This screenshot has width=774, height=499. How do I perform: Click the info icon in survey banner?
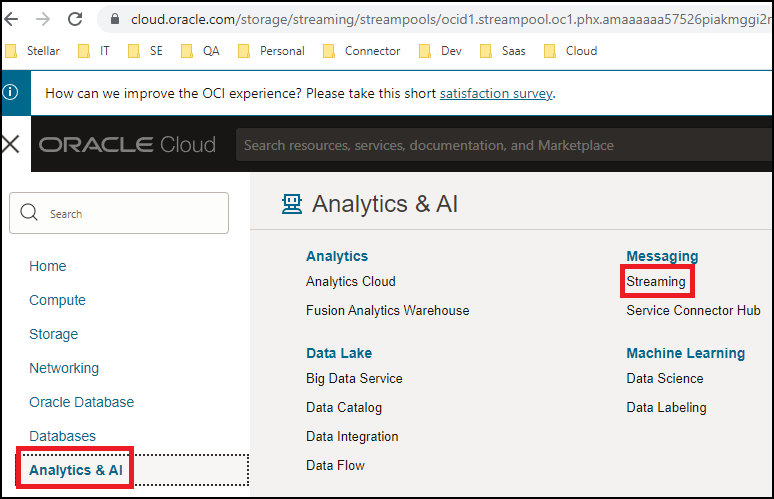[x=11, y=93]
